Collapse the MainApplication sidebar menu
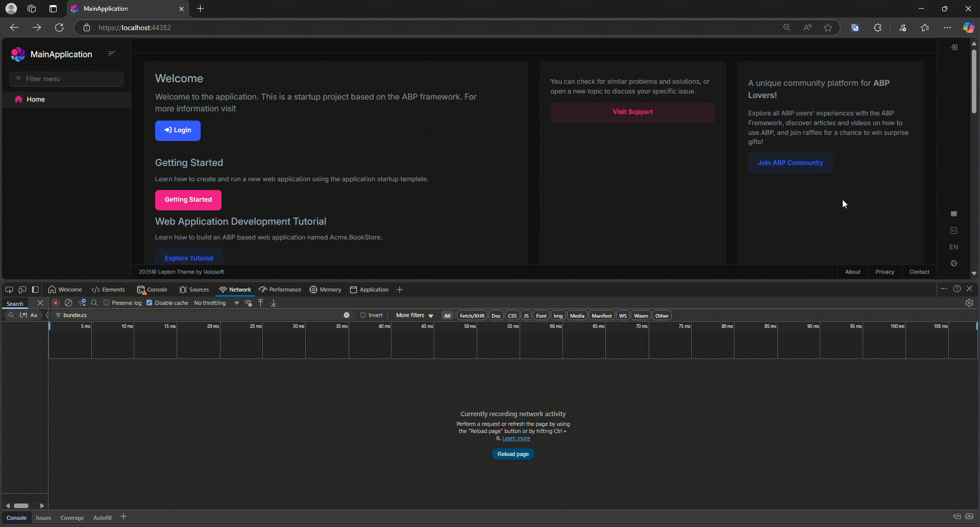Viewport: 980px width, 527px height. 112,54
